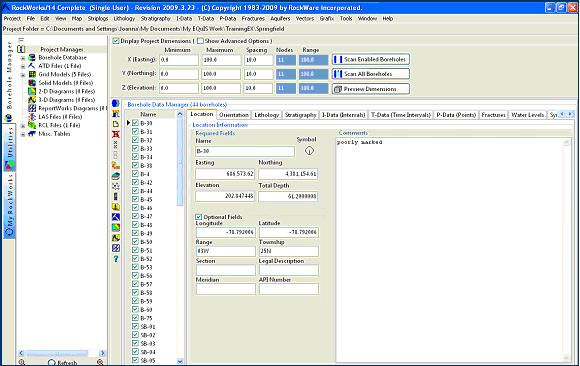Click the Refresh button

click(x=63, y=363)
